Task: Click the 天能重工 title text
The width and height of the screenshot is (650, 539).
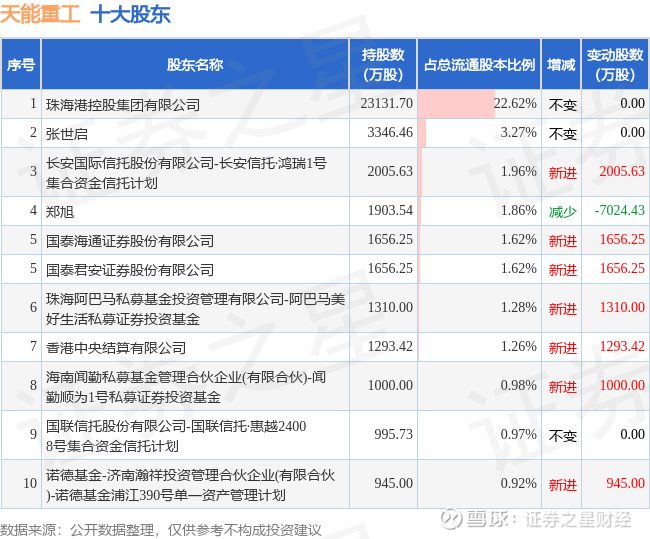Action: pos(40,15)
